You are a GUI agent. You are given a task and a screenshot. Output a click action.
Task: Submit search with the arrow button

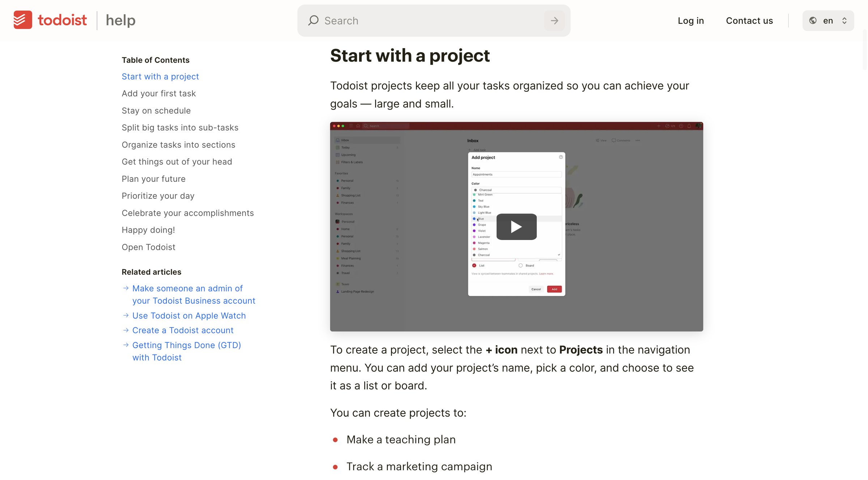554,21
